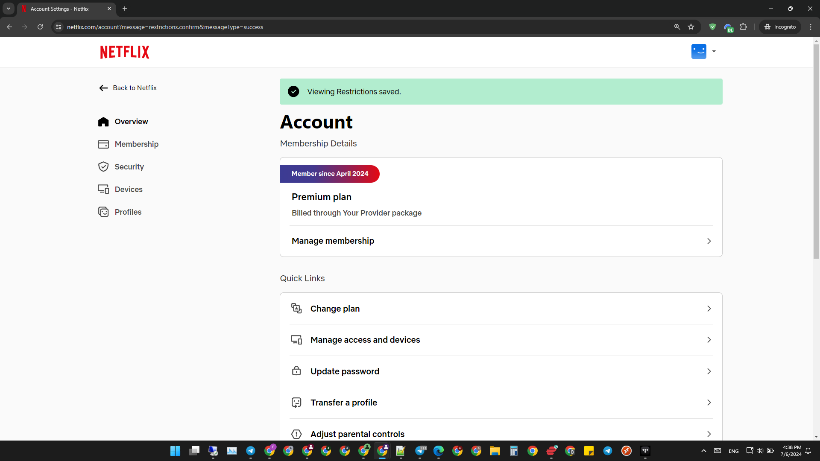This screenshot has height=461, width=820.
Task: Click the Update password lock icon
Action: pyautogui.click(x=297, y=371)
